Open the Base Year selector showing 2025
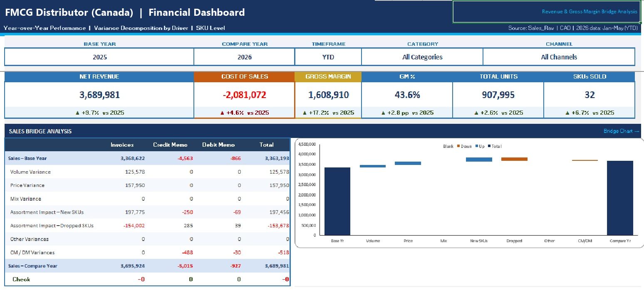The width and height of the screenshot is (644, 290). pos(99,57)
